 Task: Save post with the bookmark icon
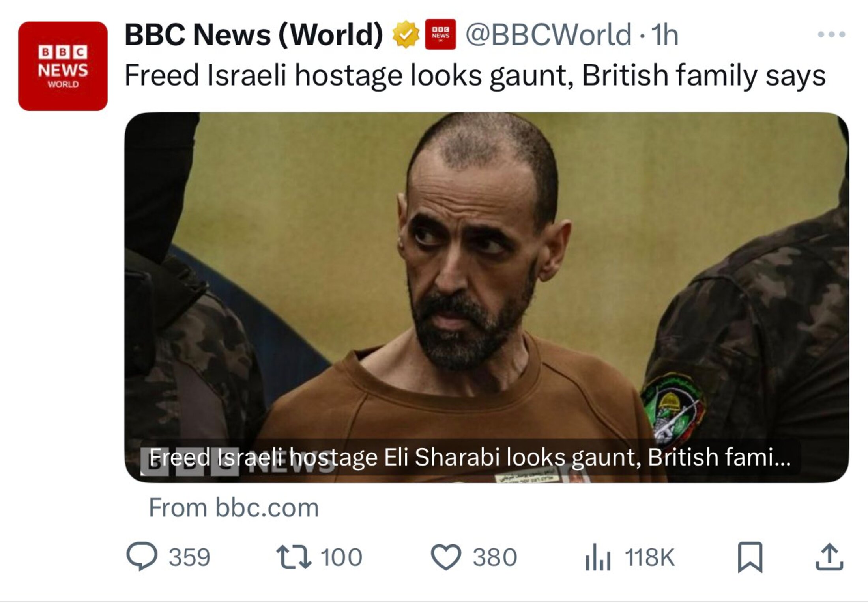750,557
